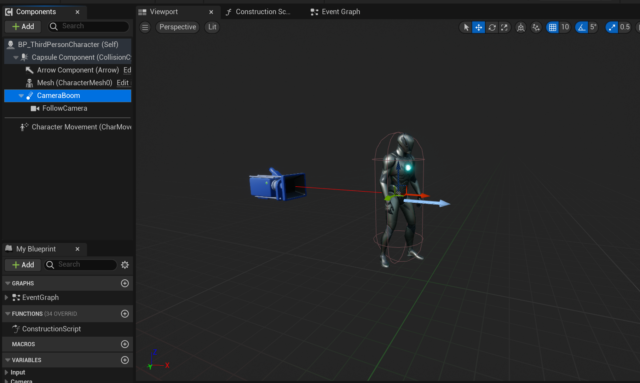Open the grid snap value 10 dropdown
Screen dimensions: 640x383
click(x=565, y=27)
